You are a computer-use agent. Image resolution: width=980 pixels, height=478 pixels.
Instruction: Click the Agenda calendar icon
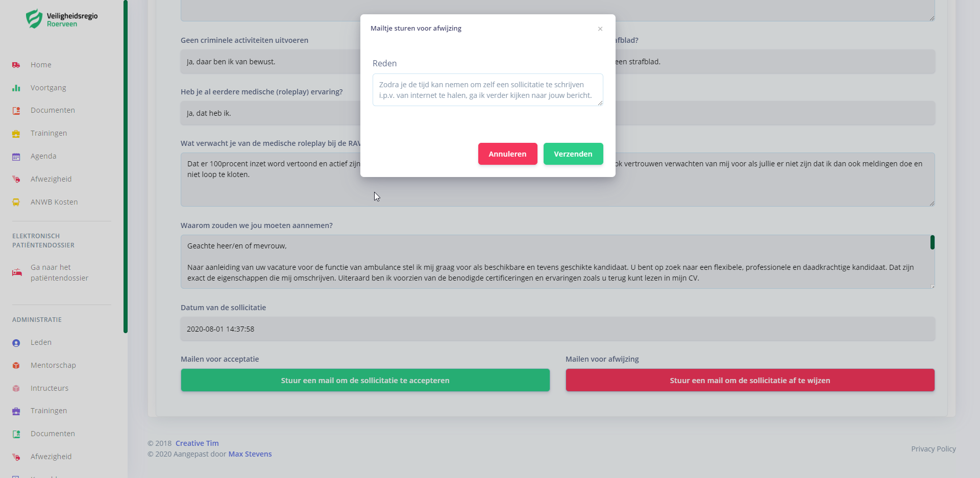point(16,157)
